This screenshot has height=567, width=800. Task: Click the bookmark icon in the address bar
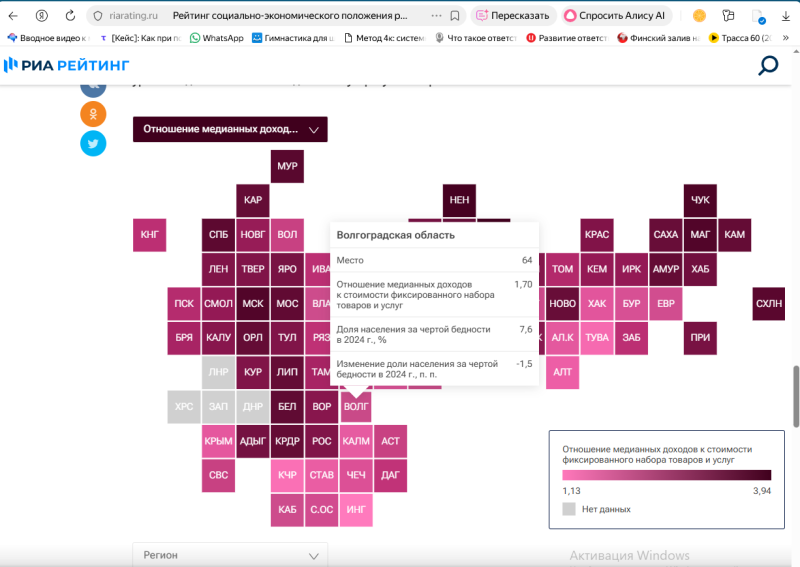tap(455, 16)
